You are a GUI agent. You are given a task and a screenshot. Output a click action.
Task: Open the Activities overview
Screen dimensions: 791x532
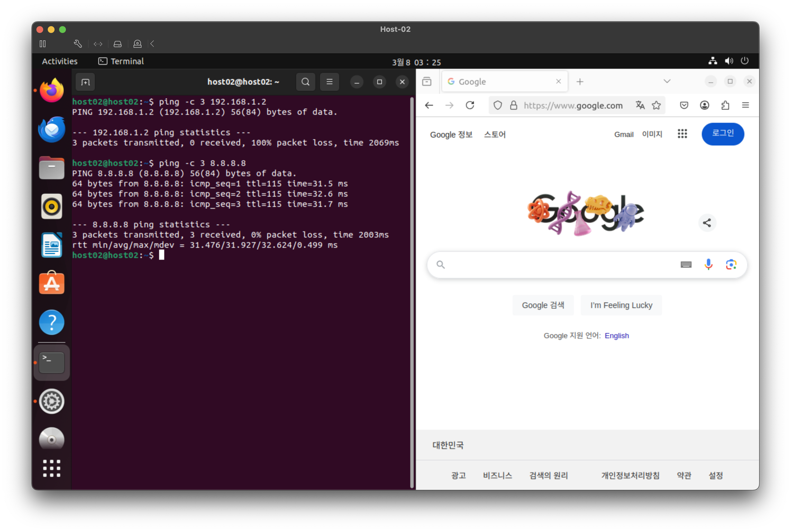pos(60,61)
